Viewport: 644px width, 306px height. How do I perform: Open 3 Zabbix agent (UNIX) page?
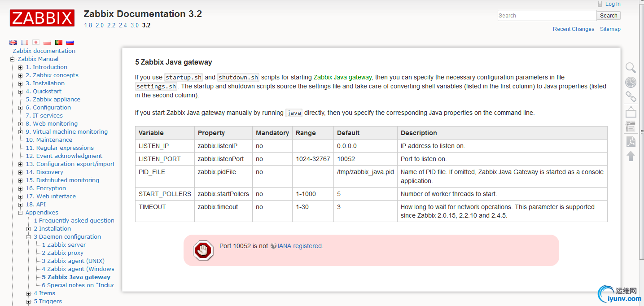73,261
